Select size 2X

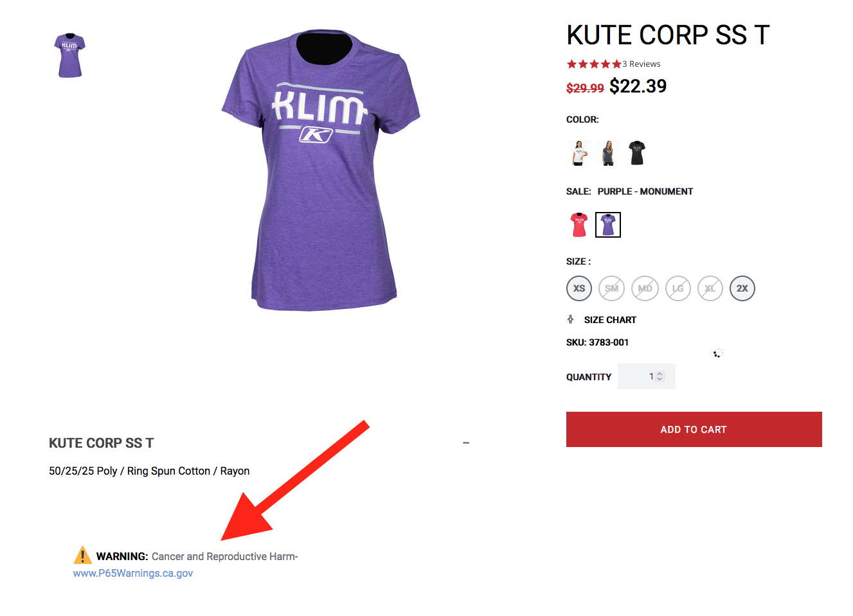pyautogui.click(x=742, y=288)
